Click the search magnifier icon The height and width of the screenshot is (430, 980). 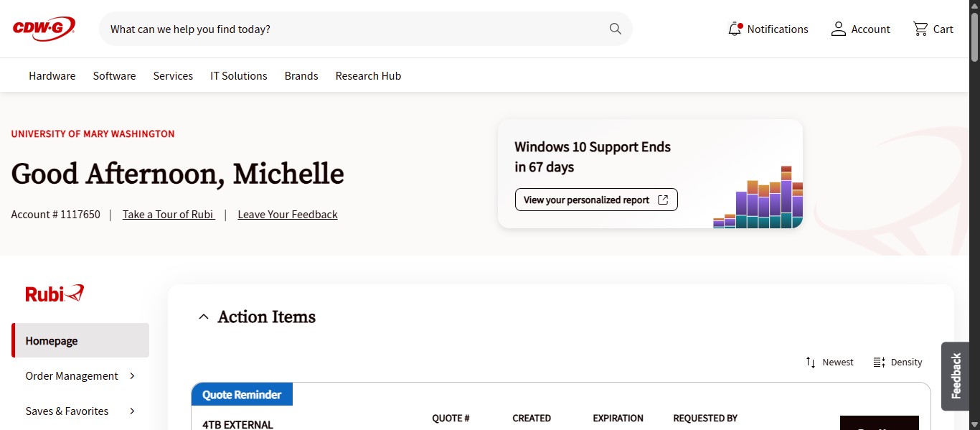pos(615,29)
